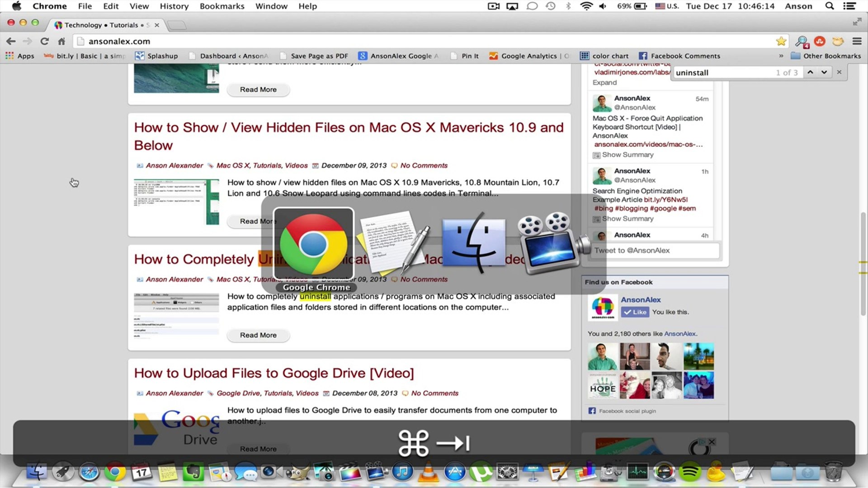This screenshot has height=488, width=868.
Task: Jump to previous find result arrow
Action: pos(810,72)
